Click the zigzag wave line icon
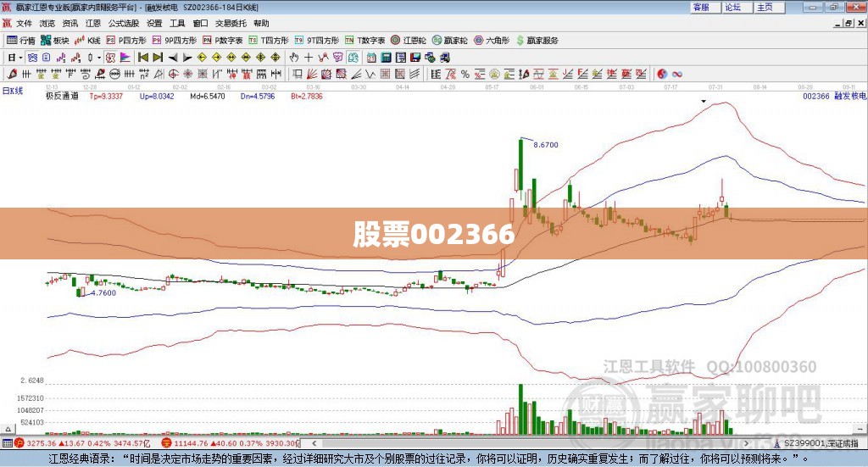 [370, 74]
